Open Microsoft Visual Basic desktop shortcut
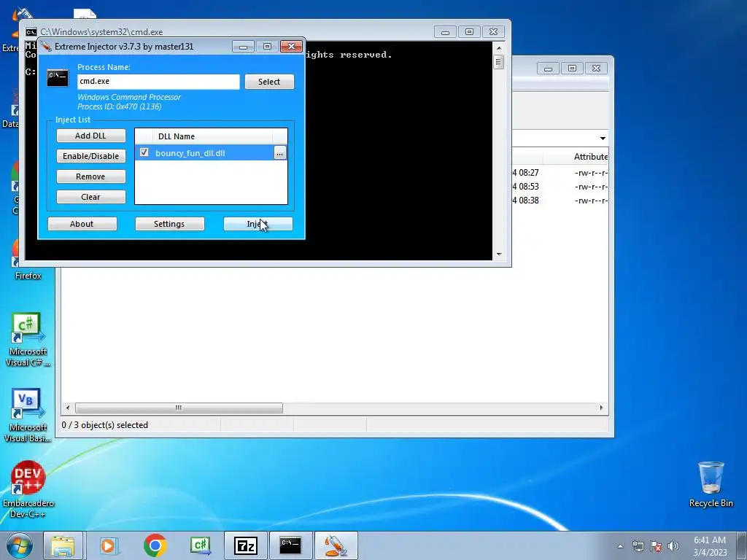Screen dimensions: 747x560 28,415
